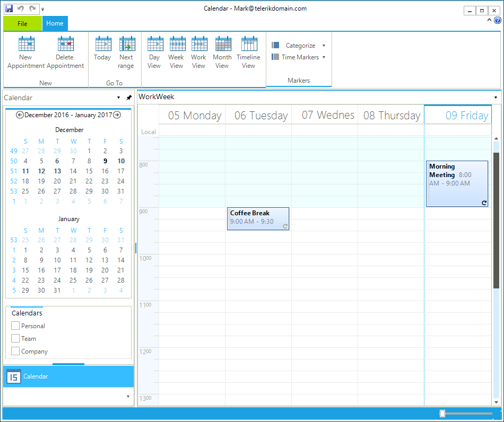The width and height of the screenshot is (504, 422).
Task: Select the 08 Thursday column header
Action: (391, 115)
